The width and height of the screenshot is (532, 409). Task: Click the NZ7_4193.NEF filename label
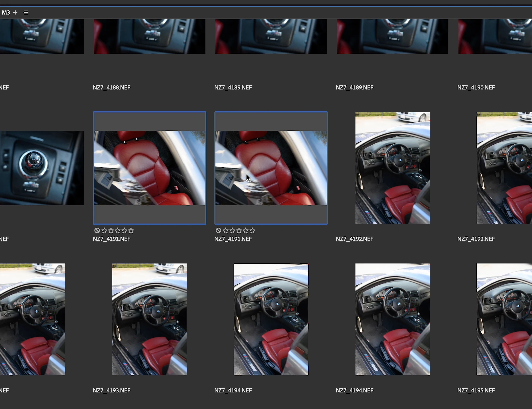point(112,390)
